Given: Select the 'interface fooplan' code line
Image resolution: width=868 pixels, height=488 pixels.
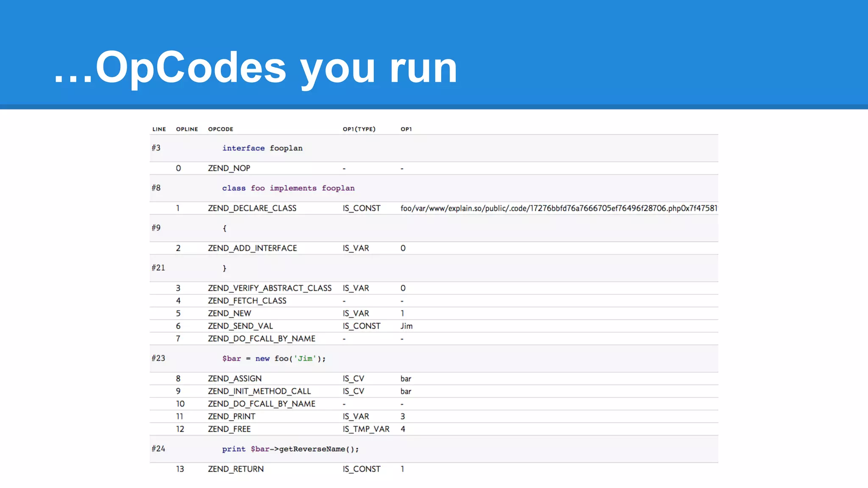Looking at the screenshot, I should tap(262, 148).
